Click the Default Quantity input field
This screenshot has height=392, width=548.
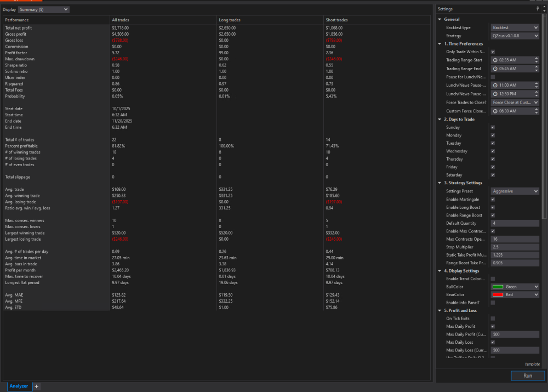click(515, 223)
